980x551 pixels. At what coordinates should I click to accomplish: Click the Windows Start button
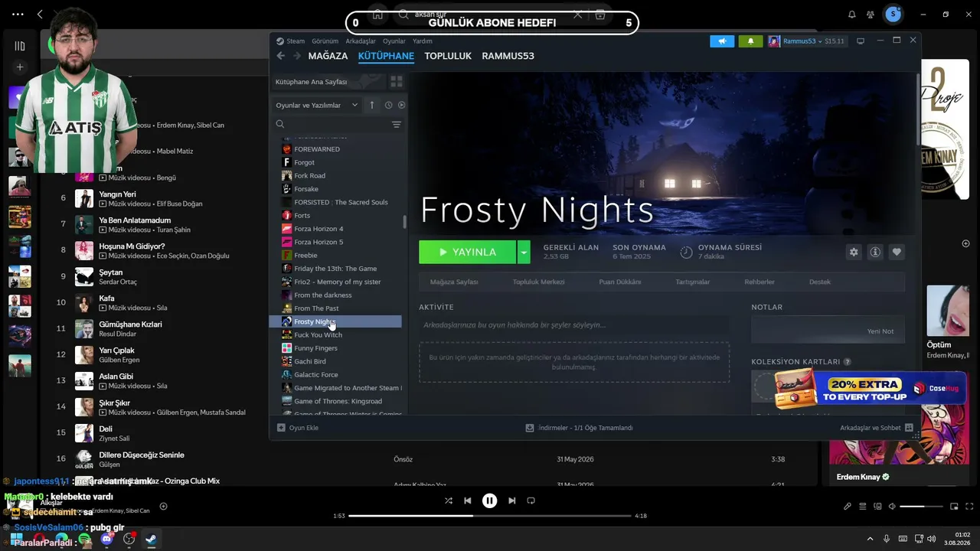(18, 539)
